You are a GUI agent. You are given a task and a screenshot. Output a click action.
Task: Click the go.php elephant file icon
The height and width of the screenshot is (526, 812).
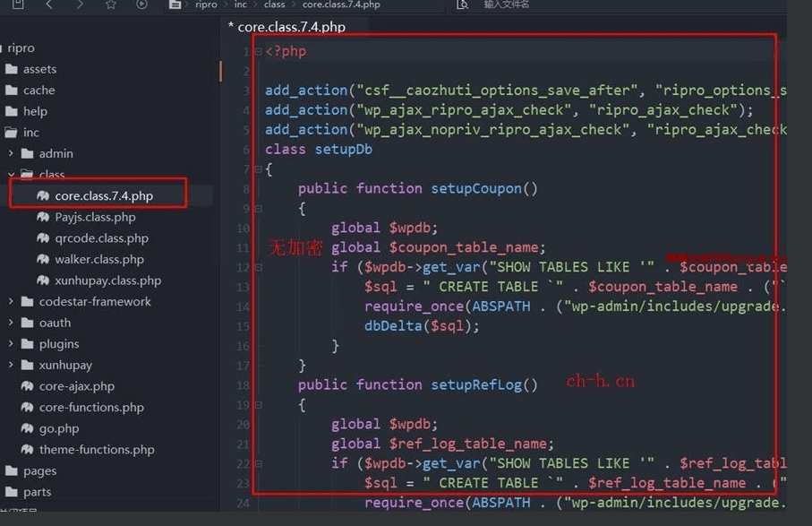pos(27,429)
